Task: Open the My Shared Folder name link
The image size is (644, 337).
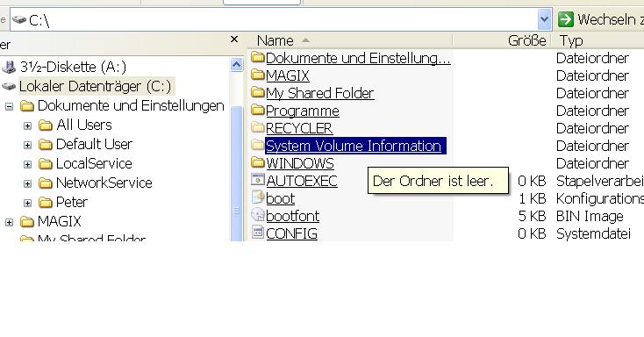Action: tap(320, 93)
